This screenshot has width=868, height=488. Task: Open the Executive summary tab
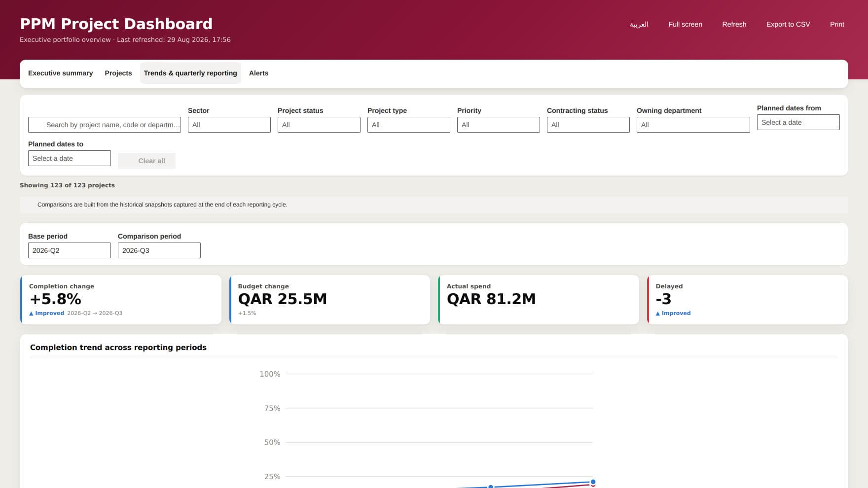coord(60,73)
